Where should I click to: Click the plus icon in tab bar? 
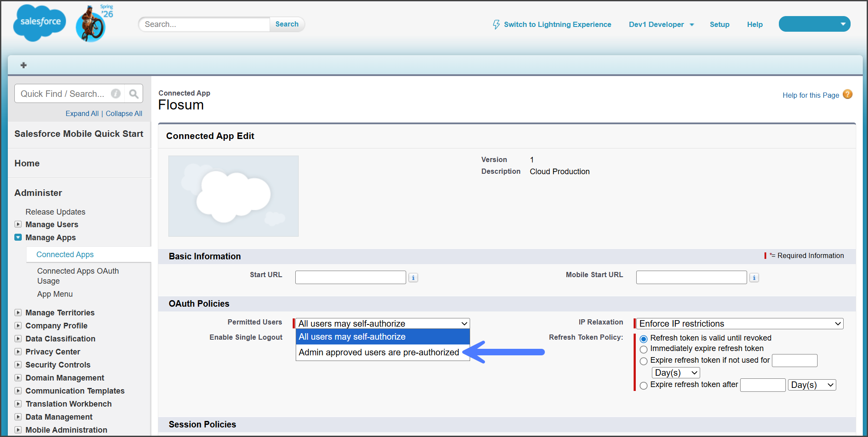pos(23,65)
